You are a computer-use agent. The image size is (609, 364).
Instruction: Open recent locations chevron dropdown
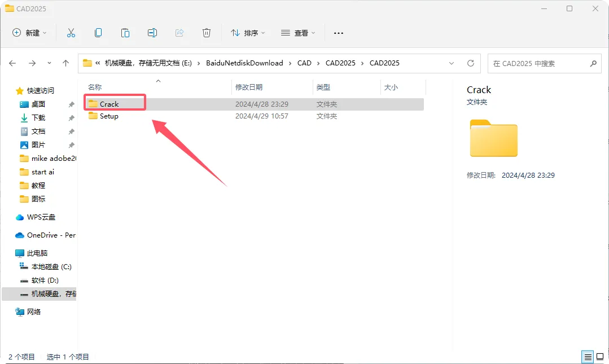(x=49, y=63)
